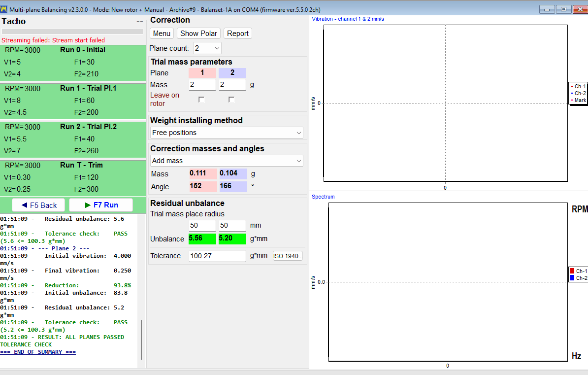Click Streaming failed error message

53,40
